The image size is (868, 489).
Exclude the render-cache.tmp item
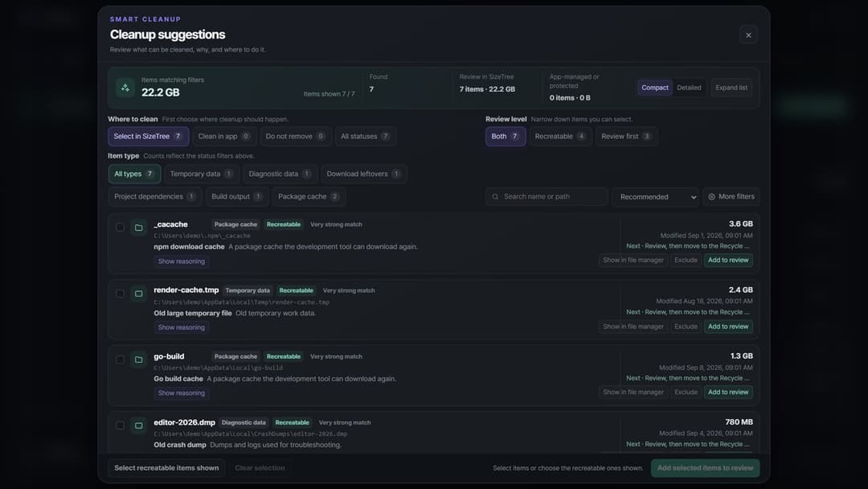click(686, 327)
